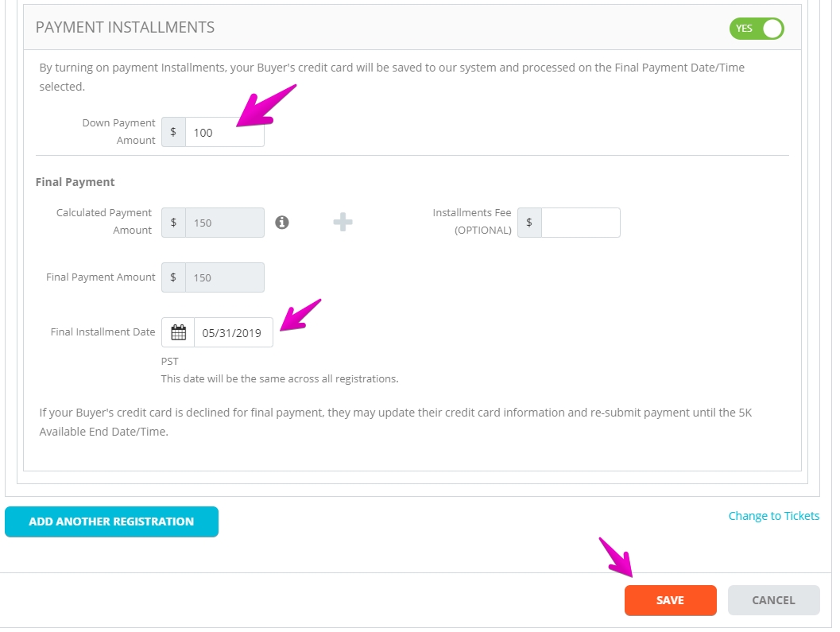Add another registration
Image resolution: width=840 pixels, height=632 pixels.
click(x=111, y=521)
